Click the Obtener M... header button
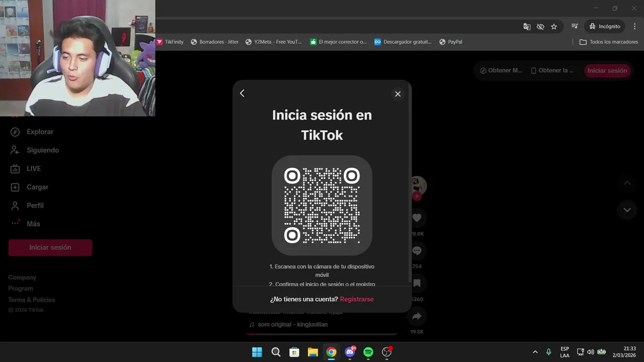The image size is (644, 362). coord(501,70)
